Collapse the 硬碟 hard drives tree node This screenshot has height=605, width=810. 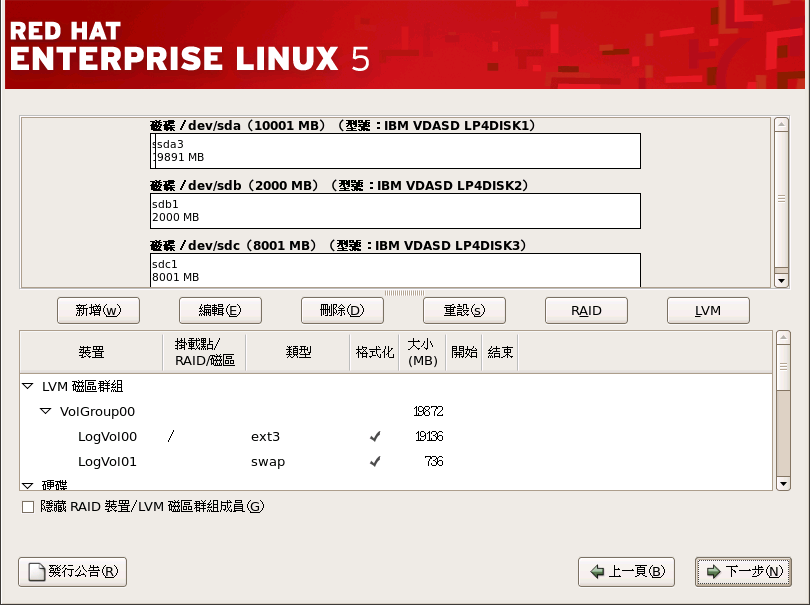click(x=28, y=486)
